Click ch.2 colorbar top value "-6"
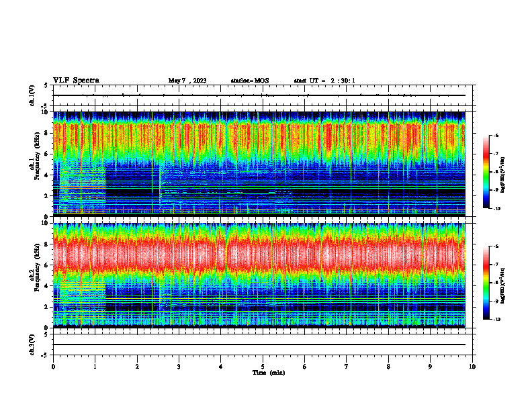Image resolution: width=532 pixels, height=411 pixels. (x=496, y=246)
